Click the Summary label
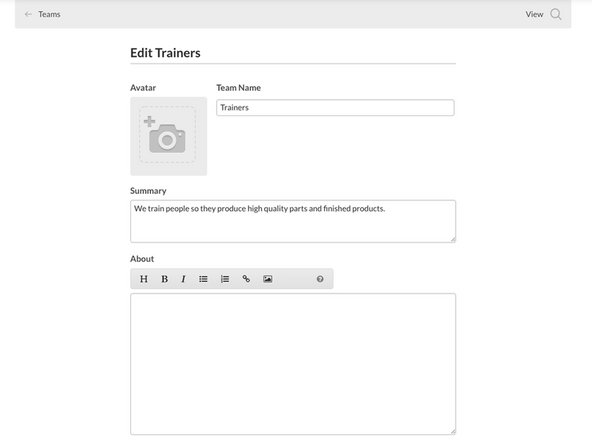 (x=148, y=191)
